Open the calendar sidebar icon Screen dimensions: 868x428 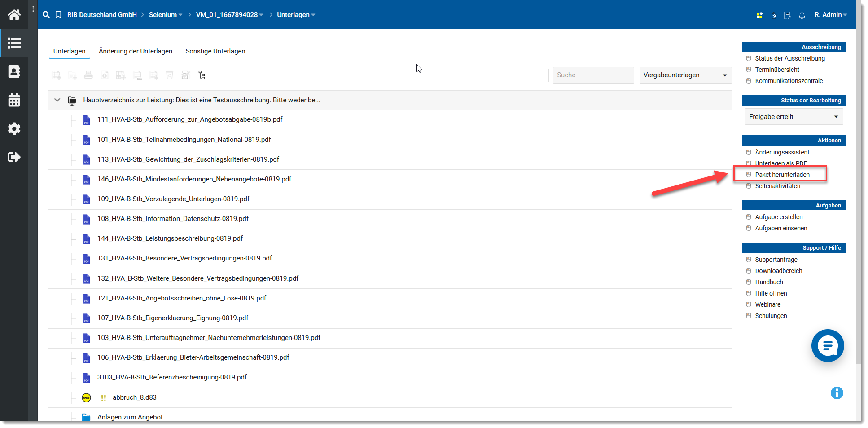[x=14, y=100]
